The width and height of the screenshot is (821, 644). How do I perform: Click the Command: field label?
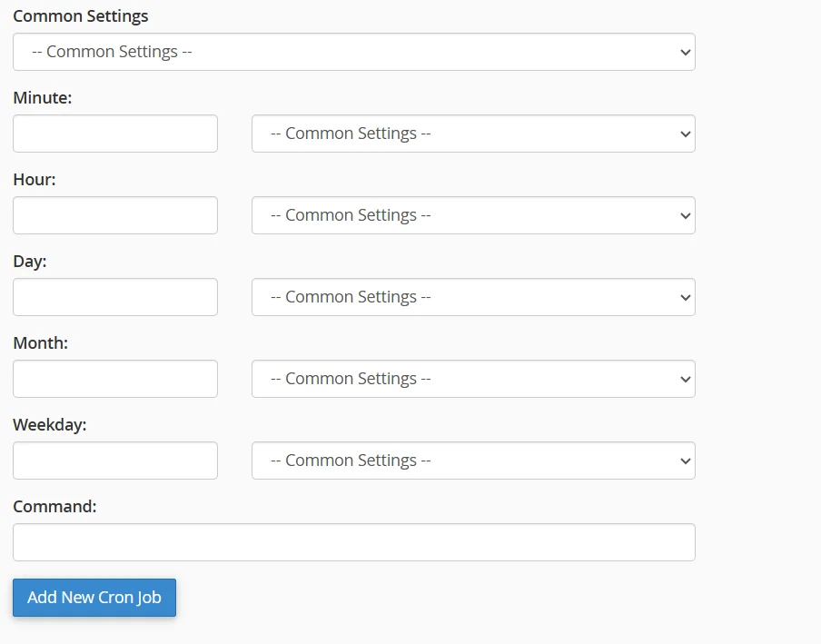point(54,507)
